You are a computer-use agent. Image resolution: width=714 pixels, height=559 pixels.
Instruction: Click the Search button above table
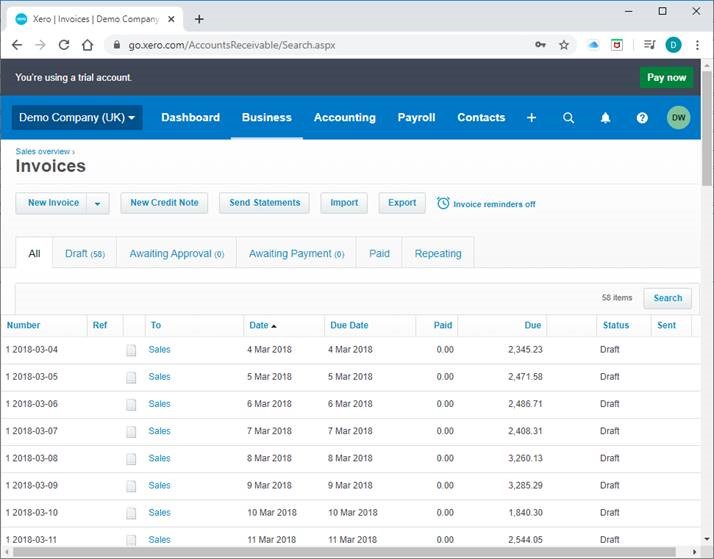(x=668, y=298)
